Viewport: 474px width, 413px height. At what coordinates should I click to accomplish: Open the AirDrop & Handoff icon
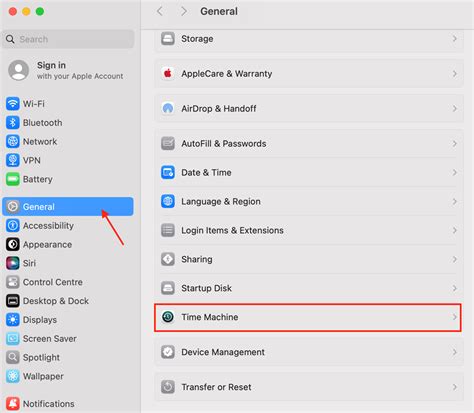(x=168, y=108)
